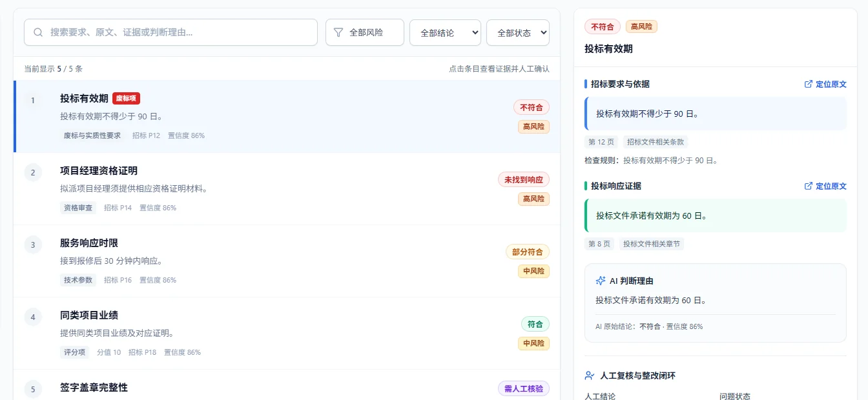Open the 全部结论 dropdown
Screen dimensions: 868x400
(x=445, y=32)
